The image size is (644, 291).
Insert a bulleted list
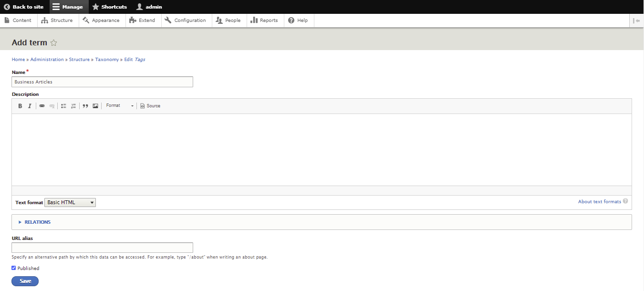63,106
